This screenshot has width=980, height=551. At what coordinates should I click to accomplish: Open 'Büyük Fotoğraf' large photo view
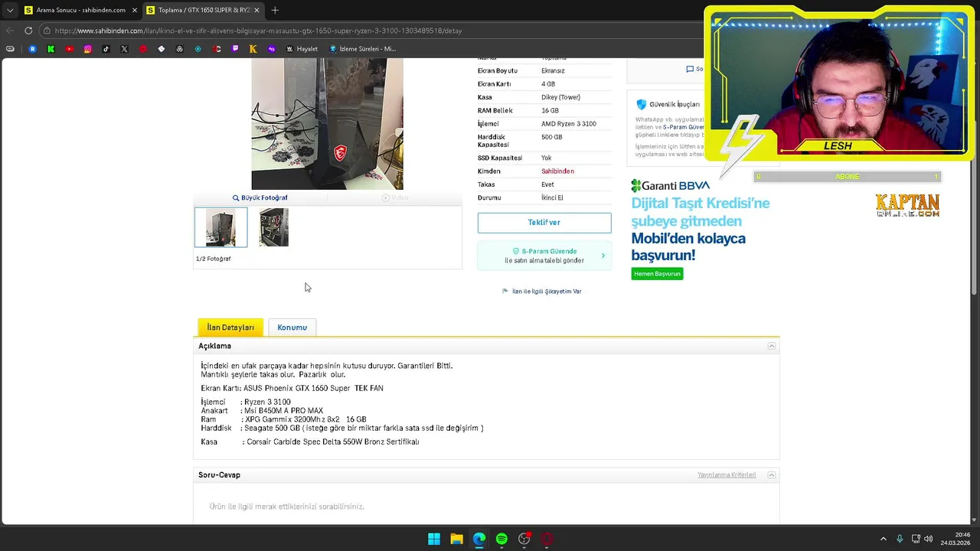(260, 197)
